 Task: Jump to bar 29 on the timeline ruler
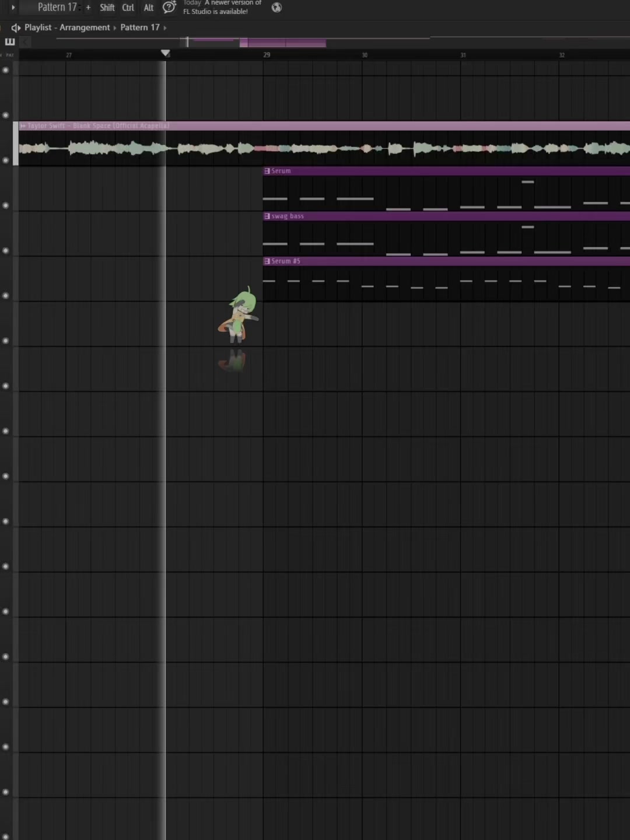point(267,55)
